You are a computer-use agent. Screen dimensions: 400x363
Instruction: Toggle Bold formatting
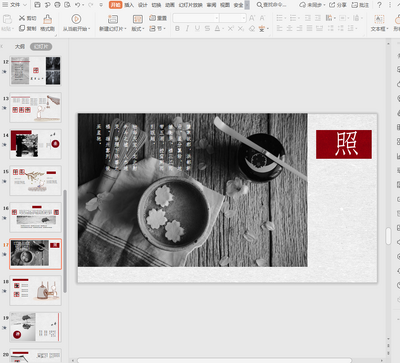coord(177,29)
